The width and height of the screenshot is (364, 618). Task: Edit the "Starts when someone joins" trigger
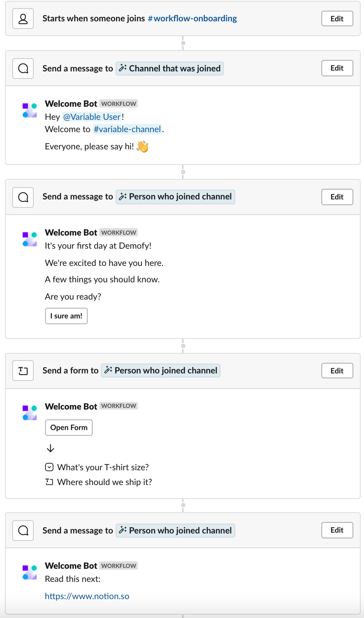(337, 19)
